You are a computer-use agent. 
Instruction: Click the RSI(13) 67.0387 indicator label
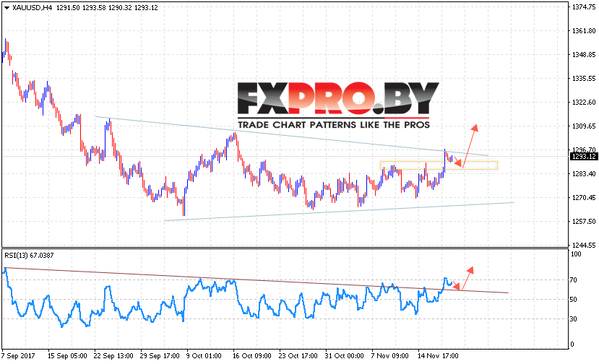click(x=29, y=256)
